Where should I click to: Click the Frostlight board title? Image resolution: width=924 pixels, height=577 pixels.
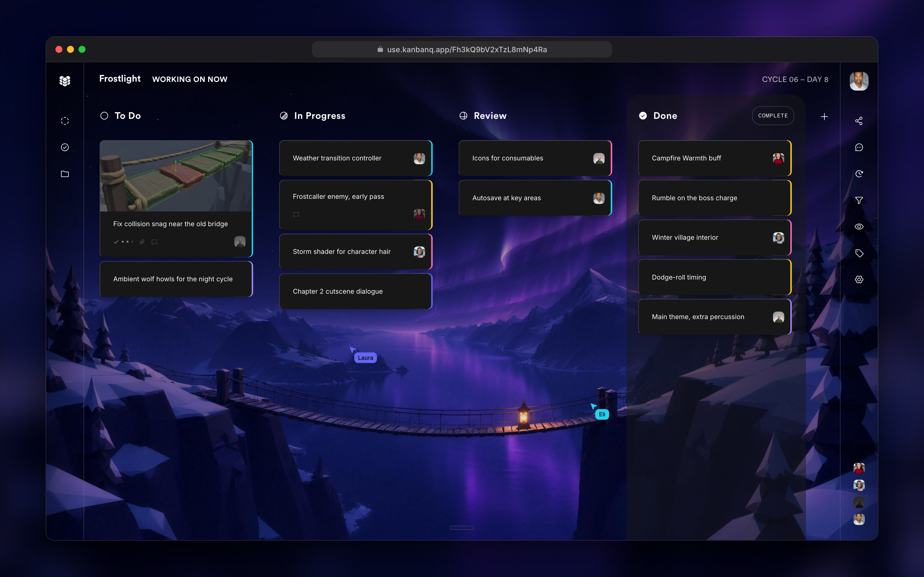[x=120, y=78]
